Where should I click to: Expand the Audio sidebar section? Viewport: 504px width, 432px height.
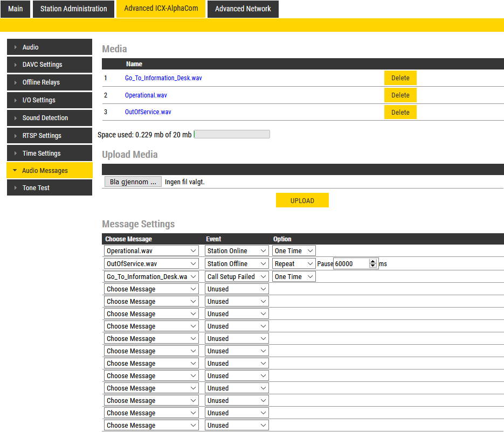pos(49,47)
